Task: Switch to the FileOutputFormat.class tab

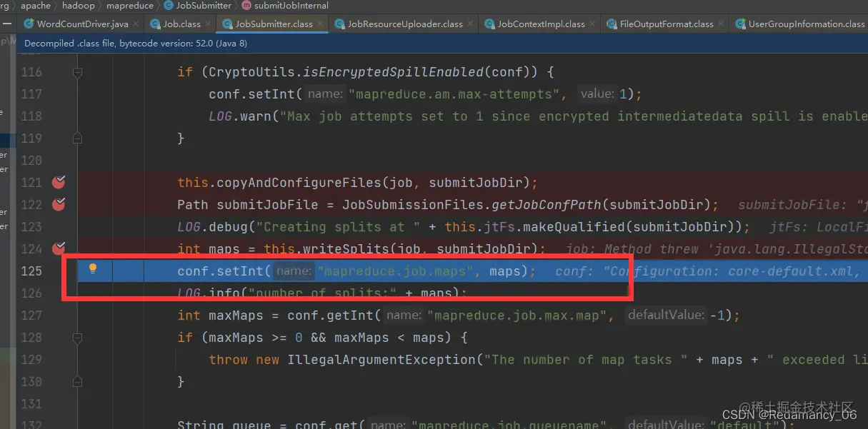Action: pyautogui.click(x=667, y=24)
